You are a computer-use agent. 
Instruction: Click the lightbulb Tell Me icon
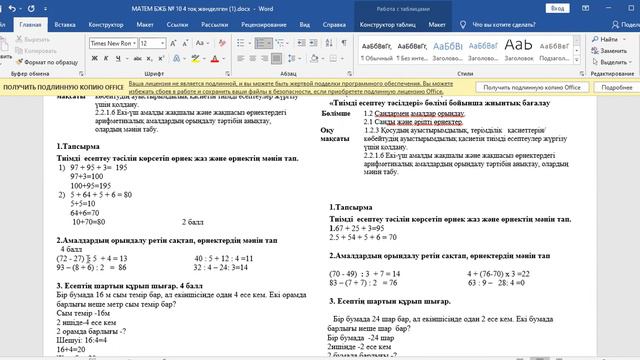(x=463, y=24)
